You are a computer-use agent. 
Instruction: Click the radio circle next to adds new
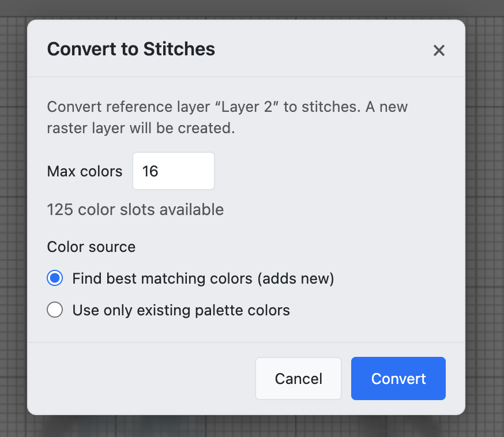55,278
